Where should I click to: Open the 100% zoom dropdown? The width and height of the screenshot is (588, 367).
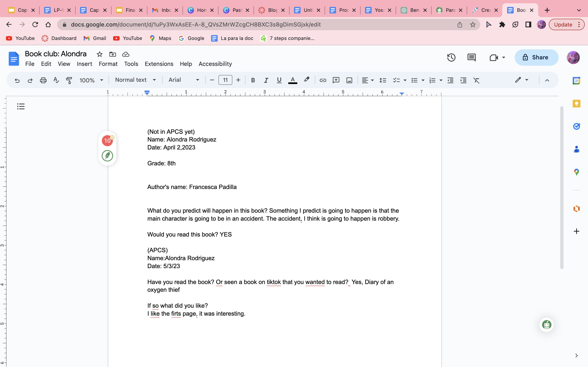click(91, 80)
